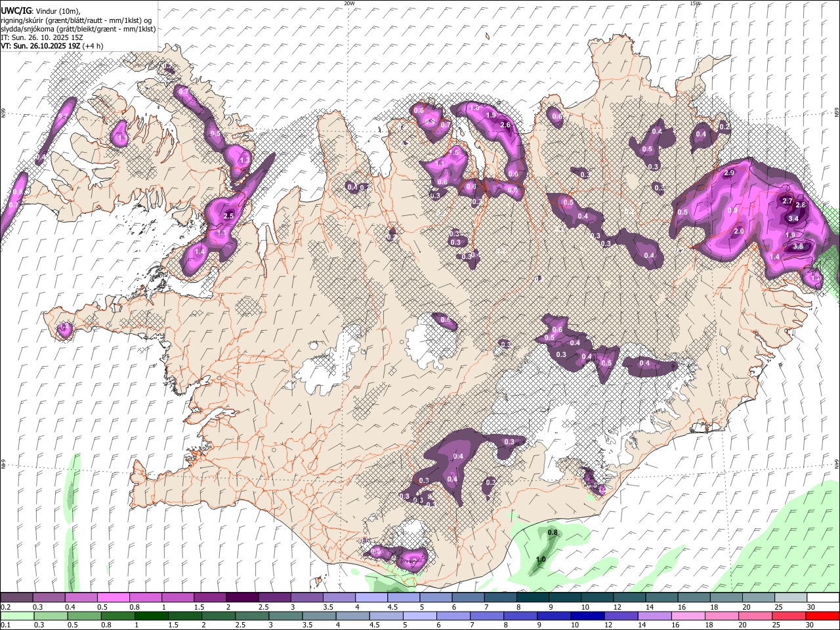Pick the bright pink swatch between 0.5 and 0.8

tap(113, 598)
